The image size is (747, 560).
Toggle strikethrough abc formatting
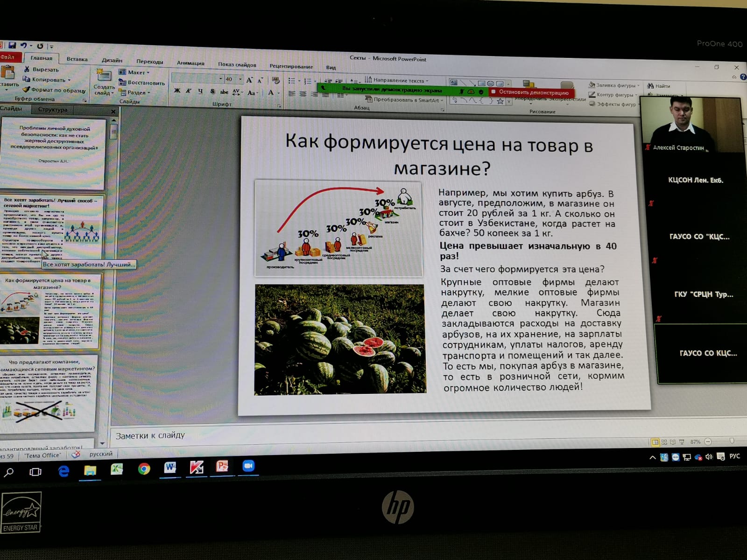tap(224, 92)
